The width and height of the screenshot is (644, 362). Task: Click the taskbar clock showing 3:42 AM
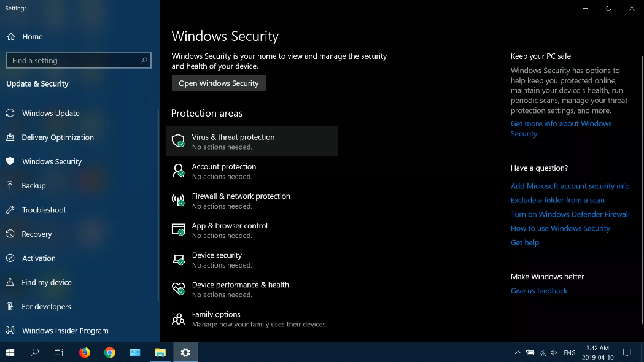597,353
